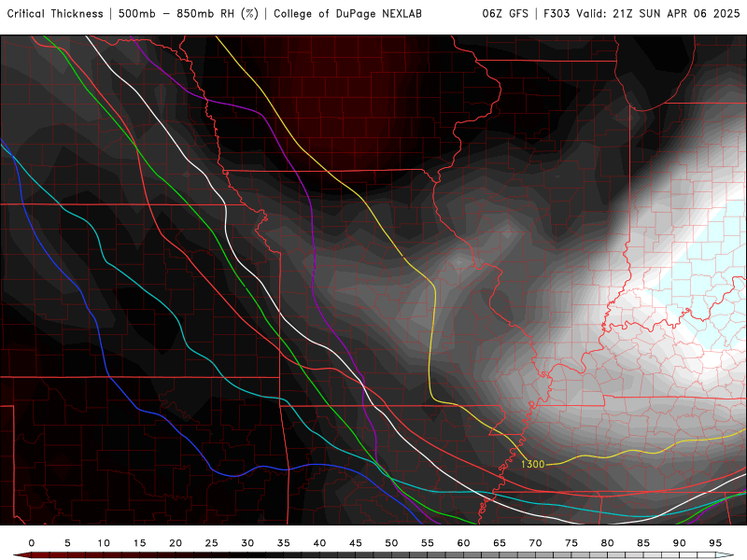Click the "40" value on the RH legend
Screen dimensions: 747x560
click(319, 543)
